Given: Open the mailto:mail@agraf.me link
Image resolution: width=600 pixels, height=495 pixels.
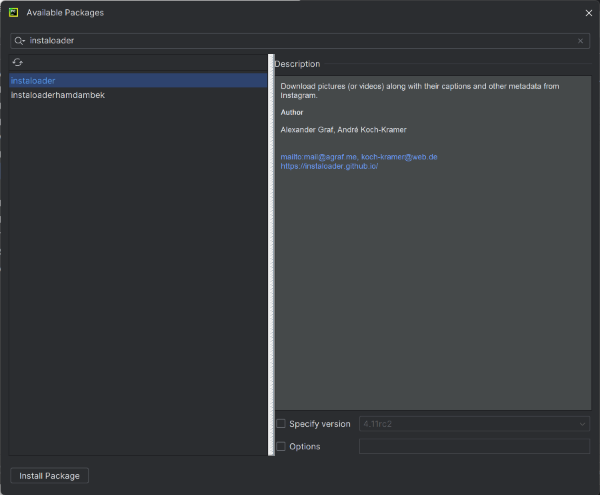Looking at the screenshot, I should (319, 157).
